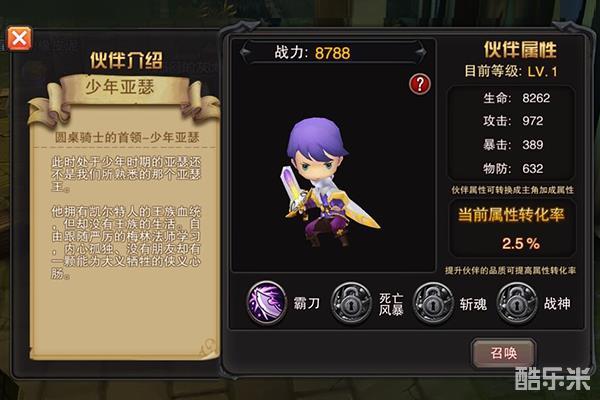Tap the locked 斩魂 skill icon
Viewport: 600px width, 400px height.
tap(433, 303)
